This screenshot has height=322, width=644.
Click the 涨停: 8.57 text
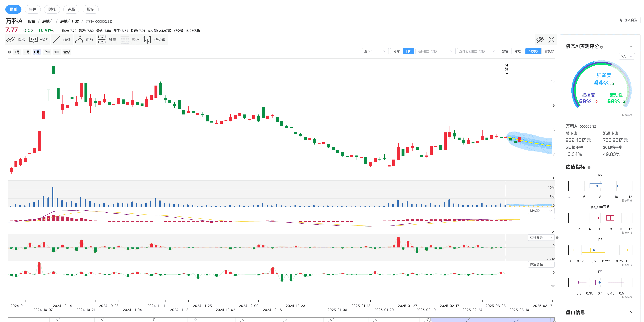[x=121, y=31]
